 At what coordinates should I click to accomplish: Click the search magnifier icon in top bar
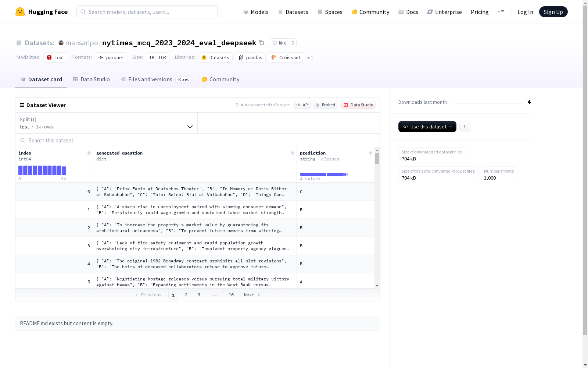point(83,12)
